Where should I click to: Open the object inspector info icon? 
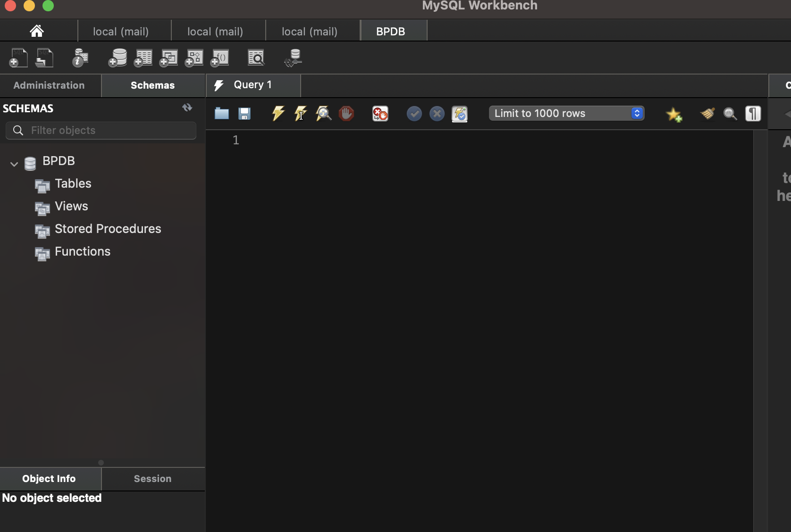tap(80, 58)
